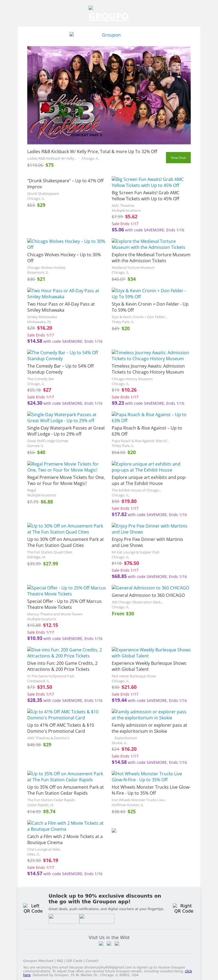
Task: Click the right app store download badge
Action: [96, 918]
